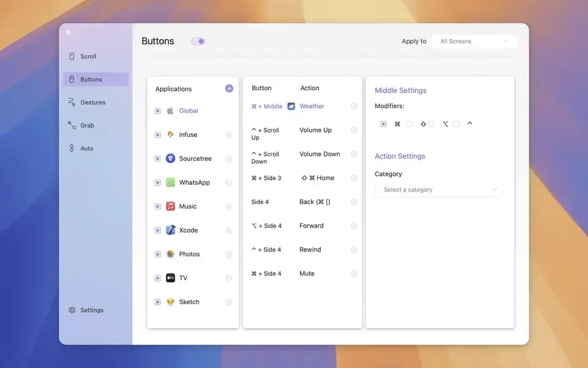Delete the Side 3 Home mapping

pos(354,178)
